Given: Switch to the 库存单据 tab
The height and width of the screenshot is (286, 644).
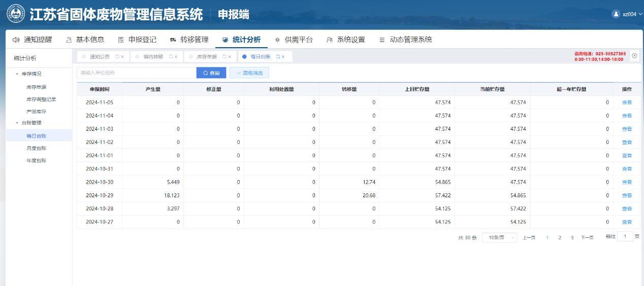Looking at the screenshot, I should click(x=206, y=57).
